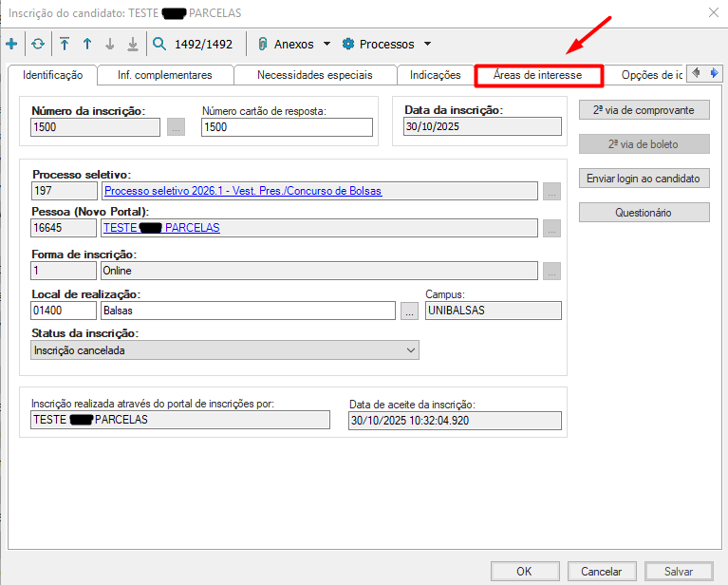Click the magnifier search icon
The image size is (728, 585).
tap(159, 44)
